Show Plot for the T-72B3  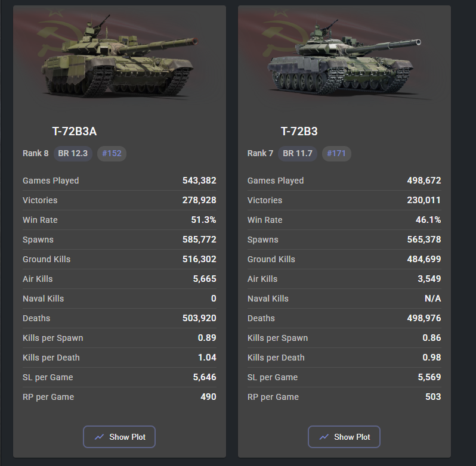[344, 437]
